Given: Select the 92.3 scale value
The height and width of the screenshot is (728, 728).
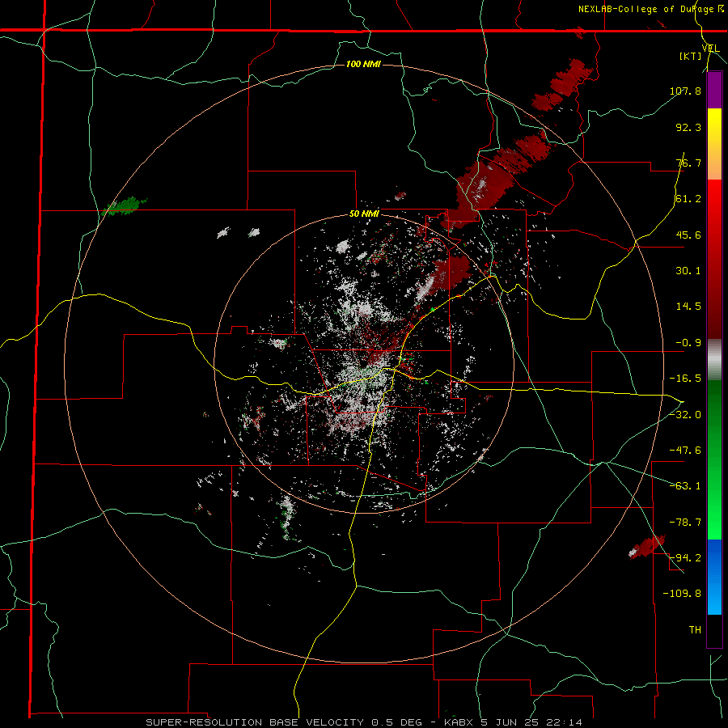Looking at the screenshot, I should [688, 127].
